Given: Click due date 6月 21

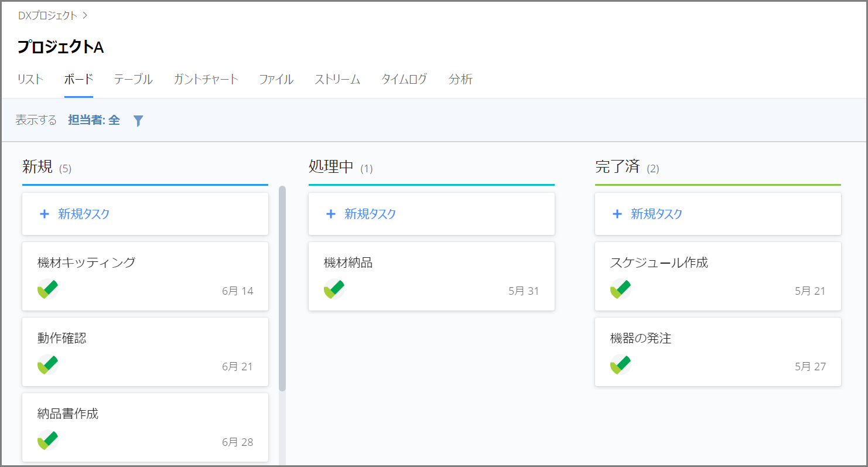Looking at the screenshot, I should pyautogui.click(x=237, y=367).
